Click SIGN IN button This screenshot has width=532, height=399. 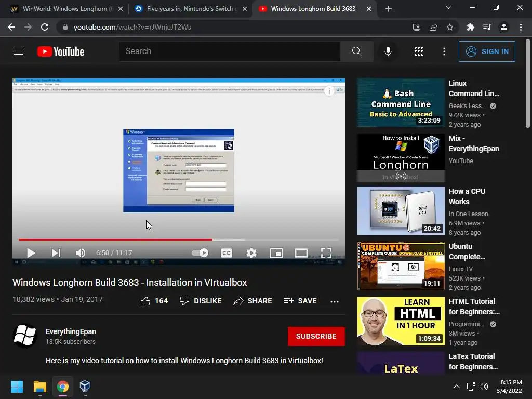[487, 51]
